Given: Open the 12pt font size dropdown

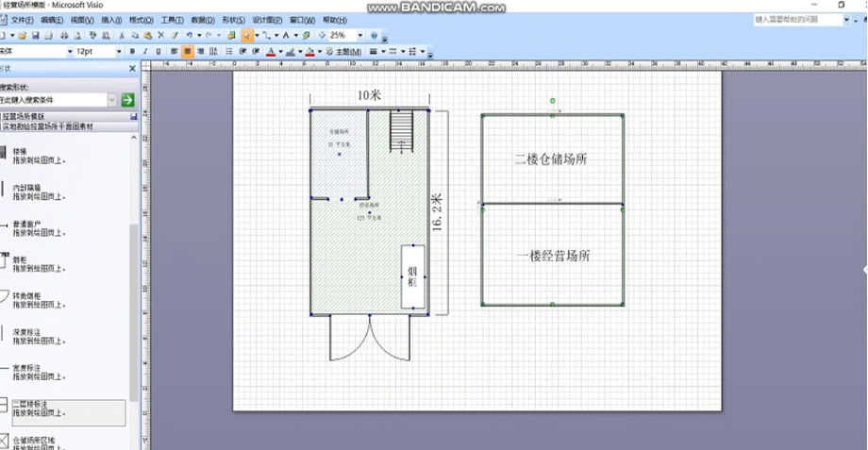Looking at the screenshot, I should (x=119, y=52).
